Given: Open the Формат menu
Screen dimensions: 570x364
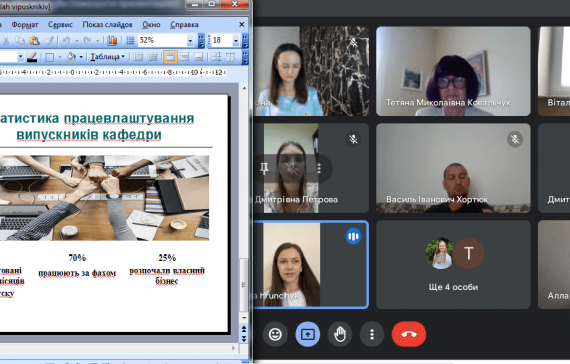Looking at the screenshot, I should click(25, 24).
